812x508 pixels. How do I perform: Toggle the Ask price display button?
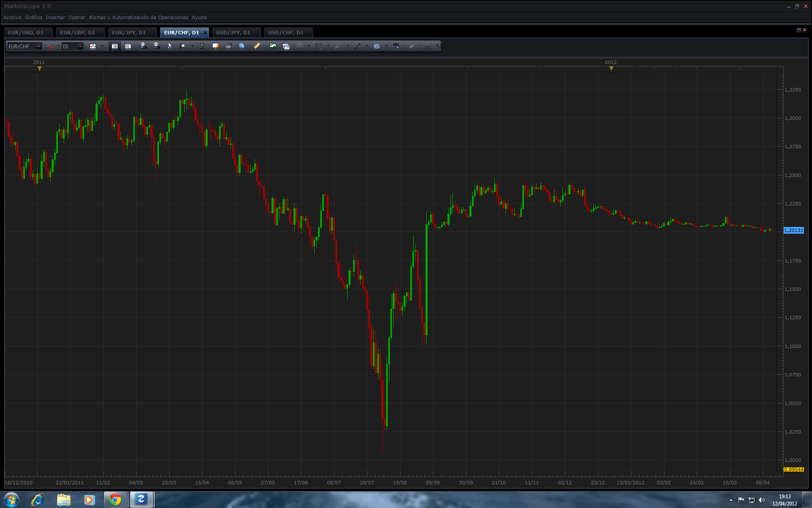[128, 46]
